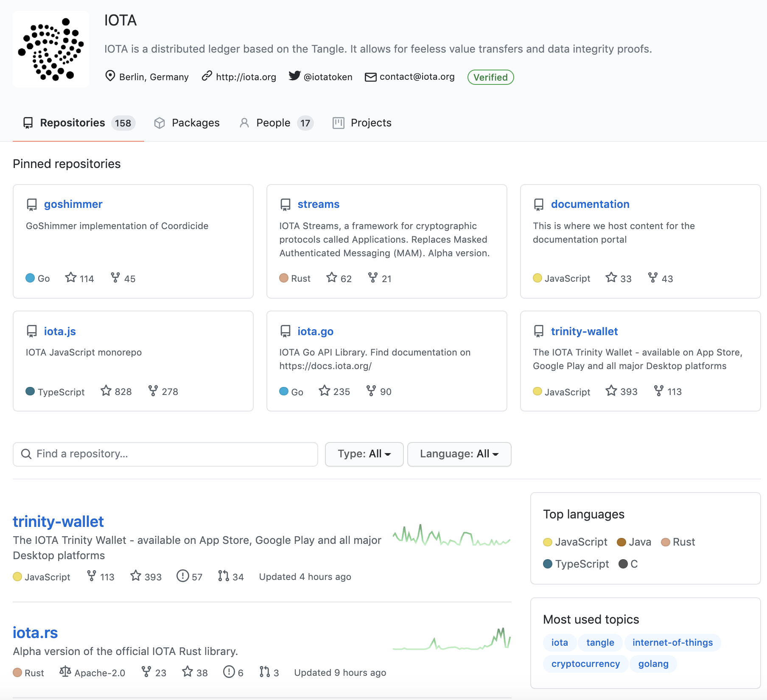Click the fork icon on streams card
Image resolution: width=767 pixels, height=700 pixels.
pyautogui.click(x=372, y=278)
